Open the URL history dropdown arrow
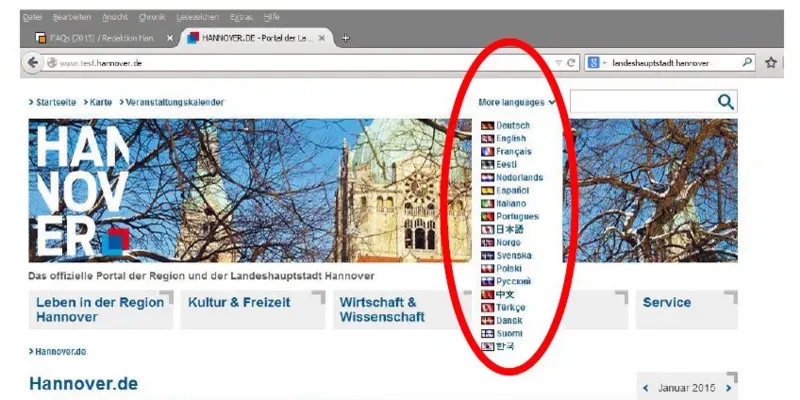This screenshot has width=800, height=400. pyautogui.click(x=559, y=63)
